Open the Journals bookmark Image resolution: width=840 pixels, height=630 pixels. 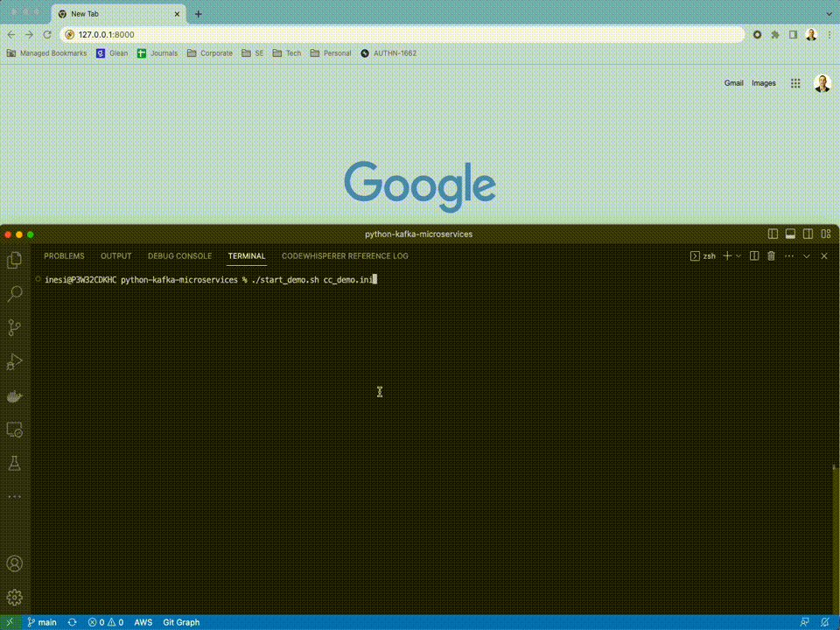pos(157,53)
